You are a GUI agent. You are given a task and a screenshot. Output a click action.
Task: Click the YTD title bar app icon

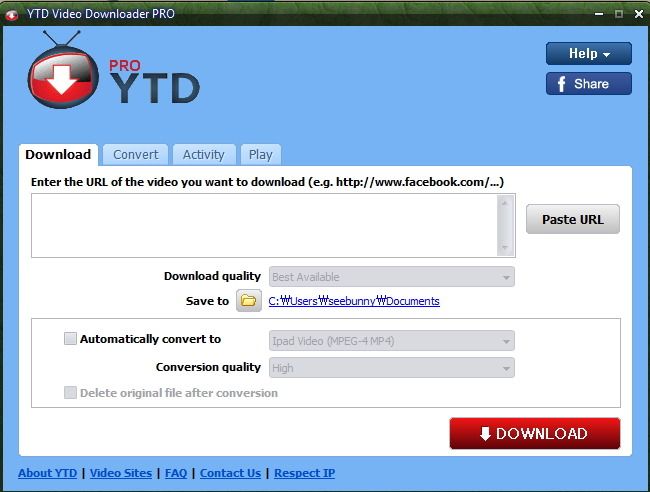click(12, 15)
